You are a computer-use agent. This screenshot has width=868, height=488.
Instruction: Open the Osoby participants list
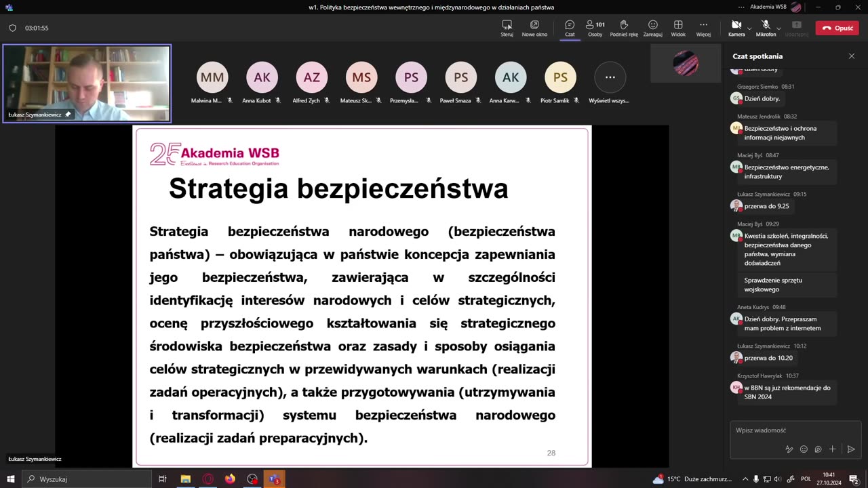(595, 28)
